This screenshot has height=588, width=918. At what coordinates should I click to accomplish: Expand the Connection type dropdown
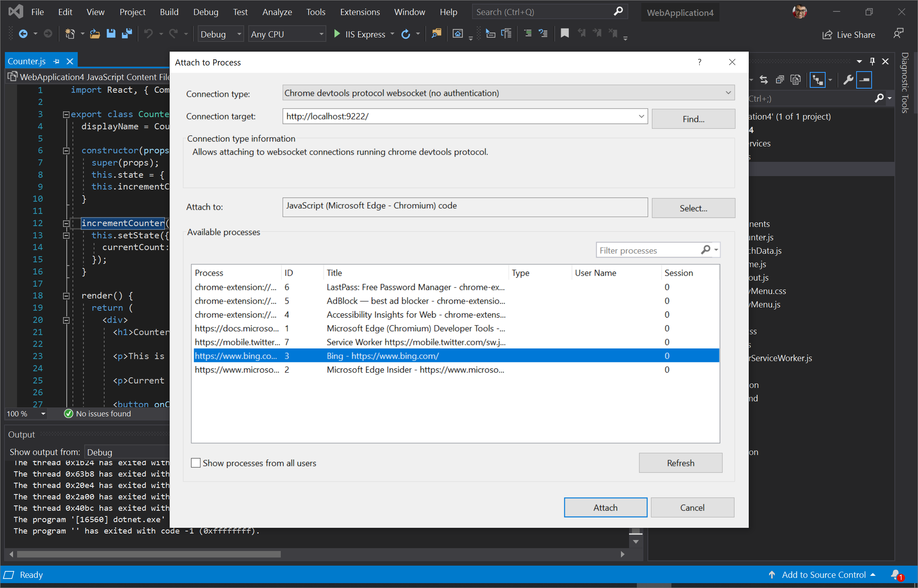coord(728,93)
